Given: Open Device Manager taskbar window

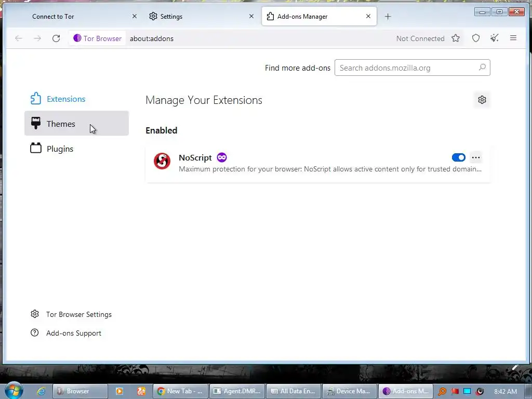Looking at the screenshot, I should click(350, 391).
